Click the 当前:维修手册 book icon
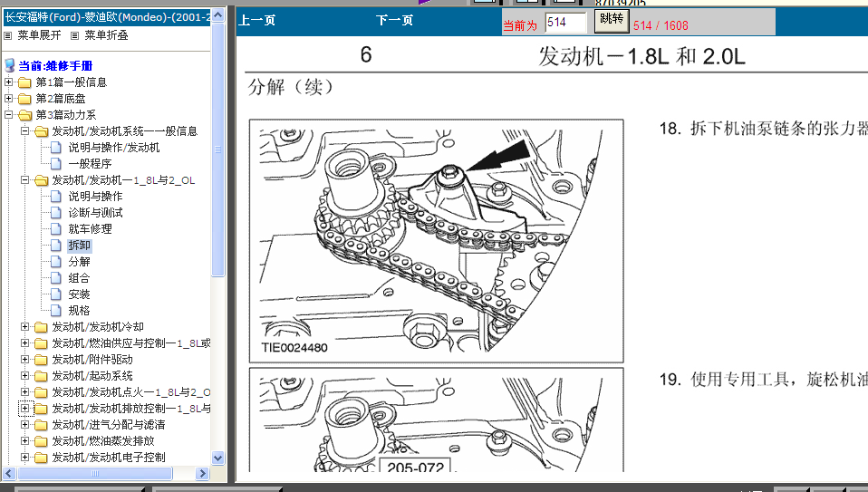This screenshot has width=868, height=492. tap(9, 66)
